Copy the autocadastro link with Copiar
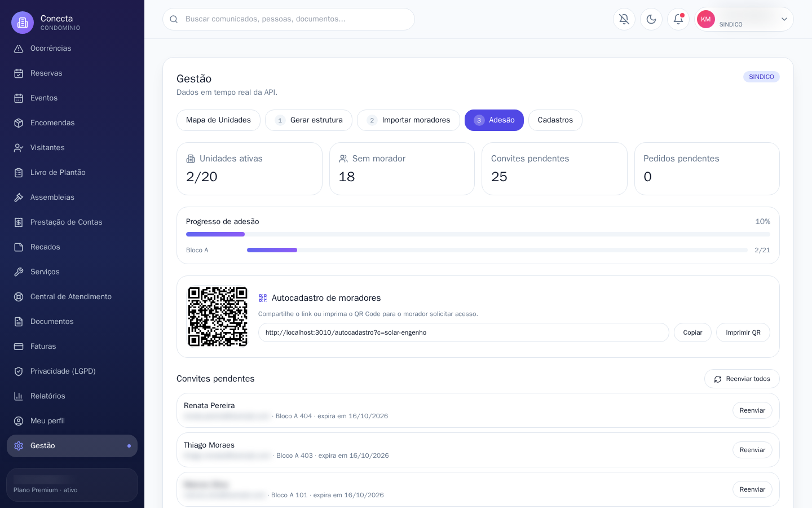This screenshot has height=508, width=812. pos(692,332)
